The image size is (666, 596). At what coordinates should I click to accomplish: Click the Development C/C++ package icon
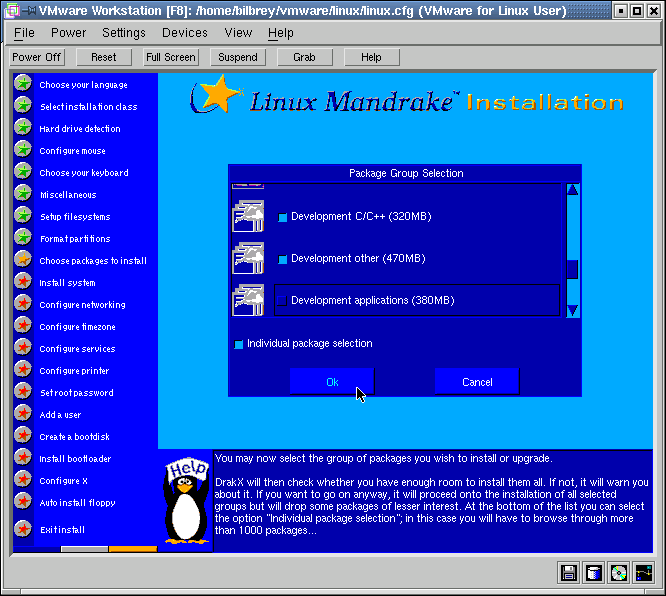click(247, 216)
